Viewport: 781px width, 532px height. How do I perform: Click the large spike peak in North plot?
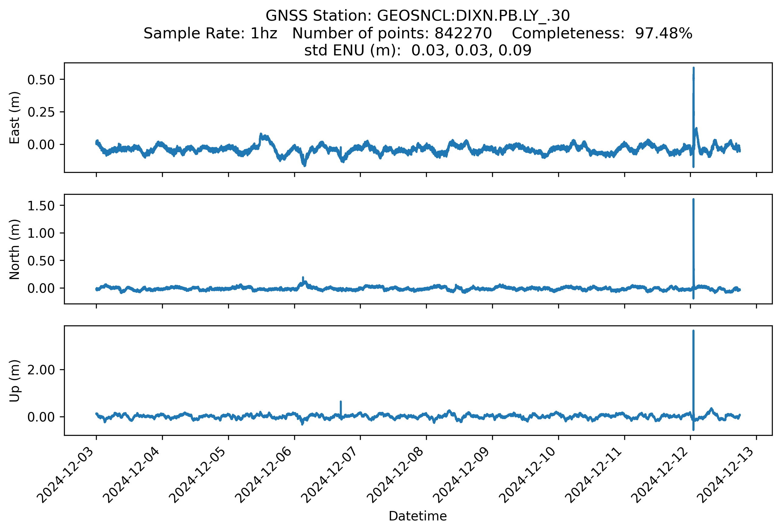[x=693, y=201]
